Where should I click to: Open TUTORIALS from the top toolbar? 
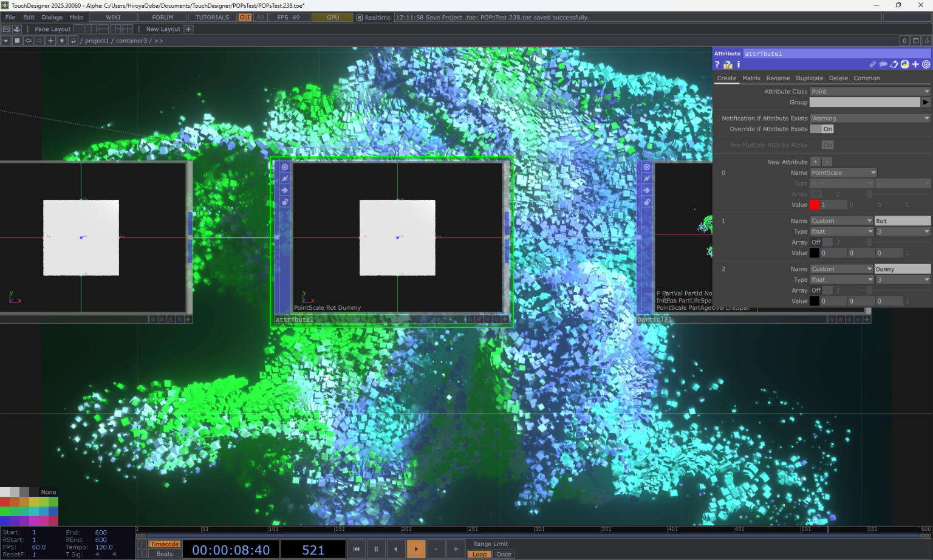(211, 17)
